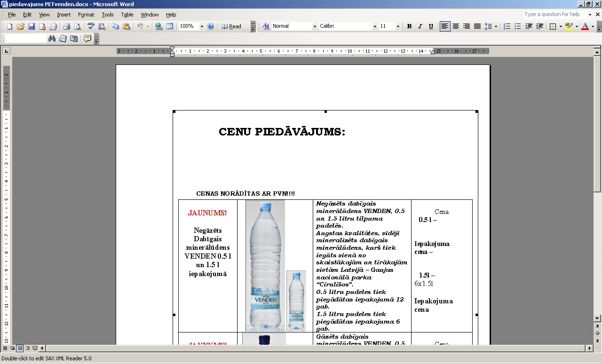Expand the highlight color dropdown arrow
This screenshot has height=364, width=602.
(x=577, y=26)
